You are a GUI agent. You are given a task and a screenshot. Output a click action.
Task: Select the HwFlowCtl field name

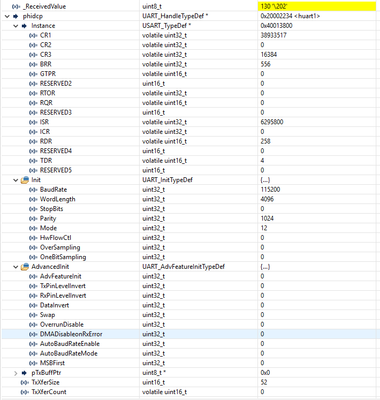[x=56, y=238]
